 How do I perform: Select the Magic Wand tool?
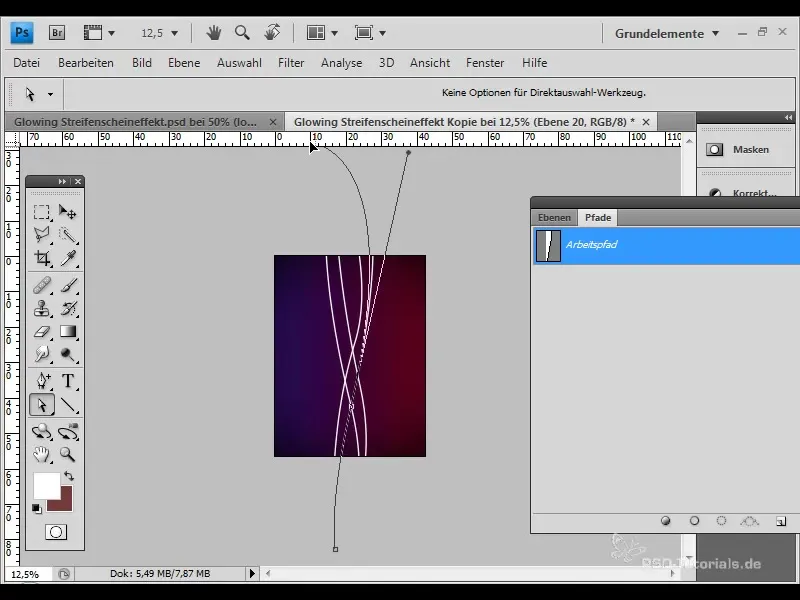point(67,235)
